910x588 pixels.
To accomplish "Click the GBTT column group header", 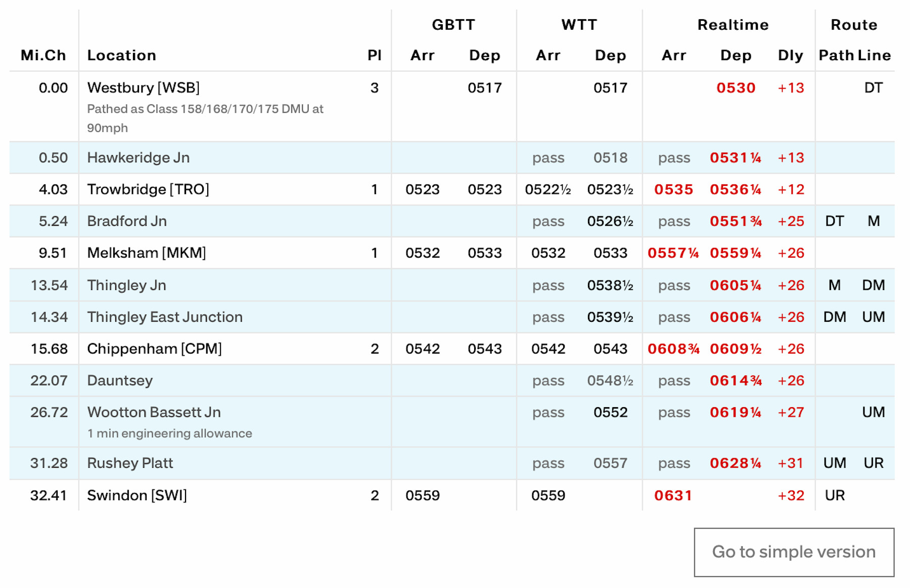I will pyautogui.click(x=453, y=25).
